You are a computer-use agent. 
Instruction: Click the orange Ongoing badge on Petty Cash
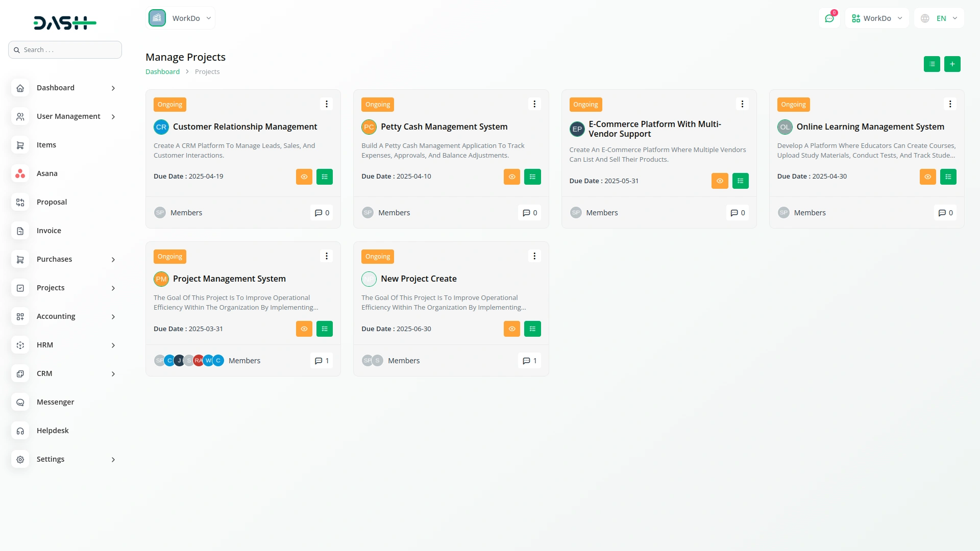(x=377, y=105)
